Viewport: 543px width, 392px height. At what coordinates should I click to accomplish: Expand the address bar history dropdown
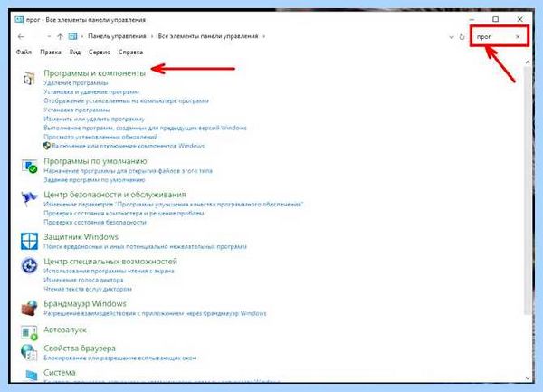pos(452,37)
